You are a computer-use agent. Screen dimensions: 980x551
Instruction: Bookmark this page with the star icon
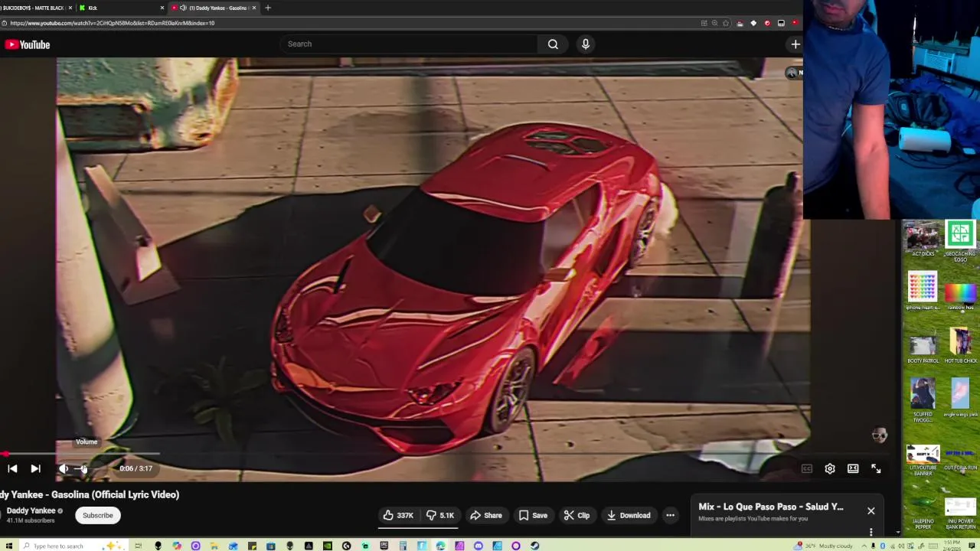tap(726, 23)
